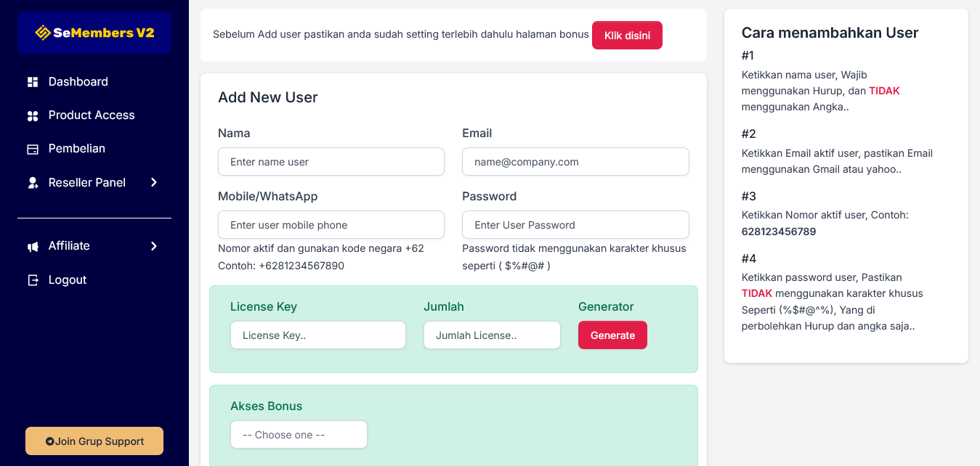Click the Jumlah License field
The image size is (980, 466).
[492, 335]
